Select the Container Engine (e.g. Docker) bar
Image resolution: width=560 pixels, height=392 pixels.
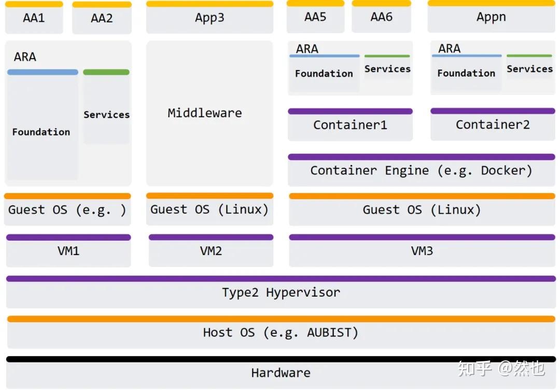(421, 171)
